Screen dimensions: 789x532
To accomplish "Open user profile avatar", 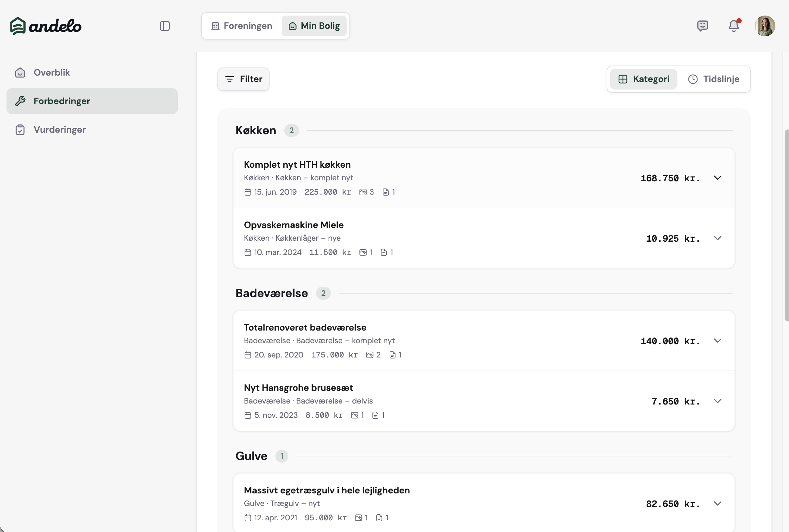I will (765, 26).
